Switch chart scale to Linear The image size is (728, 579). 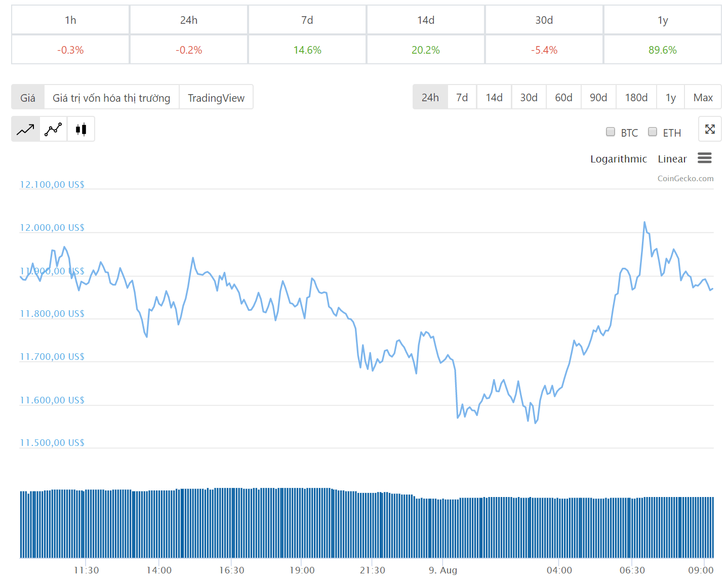click(x=672, y=159)
